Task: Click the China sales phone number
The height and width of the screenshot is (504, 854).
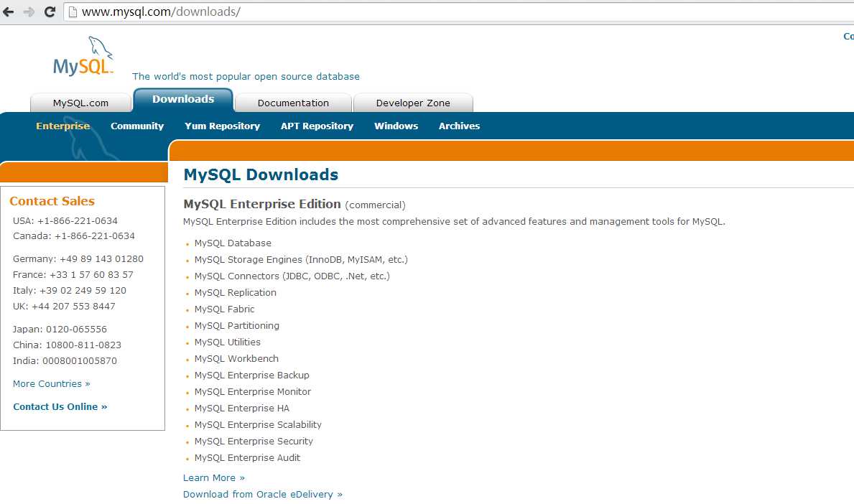Action: click(83, 345)
